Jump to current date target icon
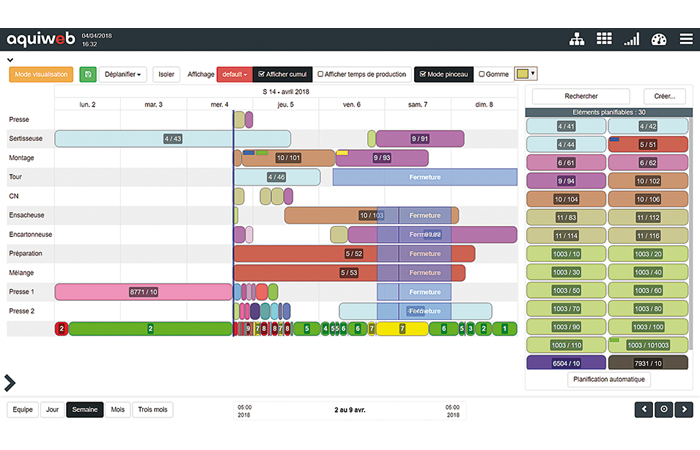700x450 pixels. tap(664, 409)
